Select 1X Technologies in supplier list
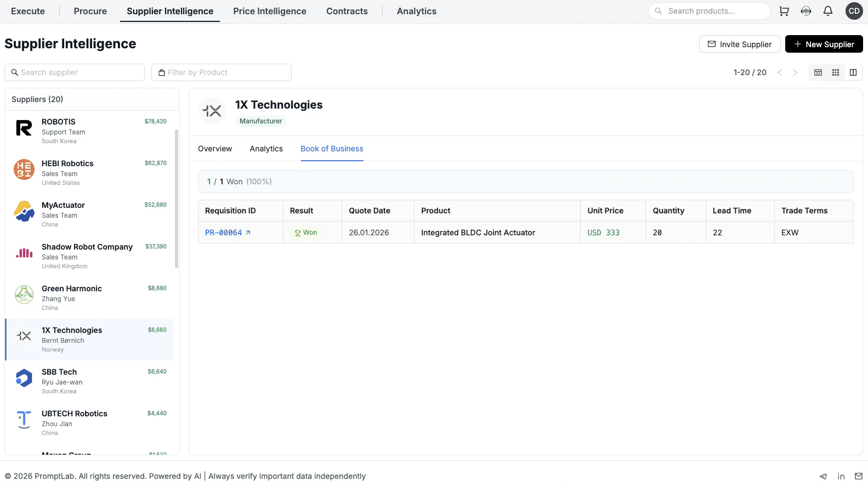Image resolution: width=868 pixels, height=486 pixels. 89,340
